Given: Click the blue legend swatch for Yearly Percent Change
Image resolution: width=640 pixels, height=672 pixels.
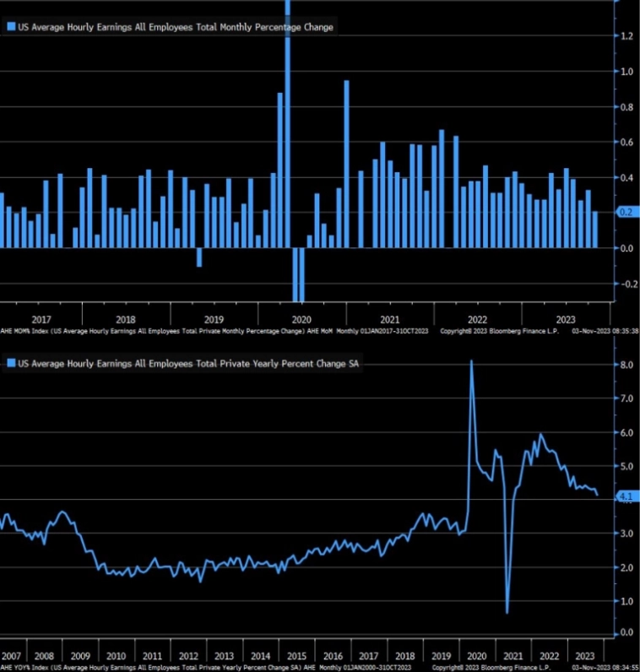Looking at the screenshot, I should [x=11, y=363].
